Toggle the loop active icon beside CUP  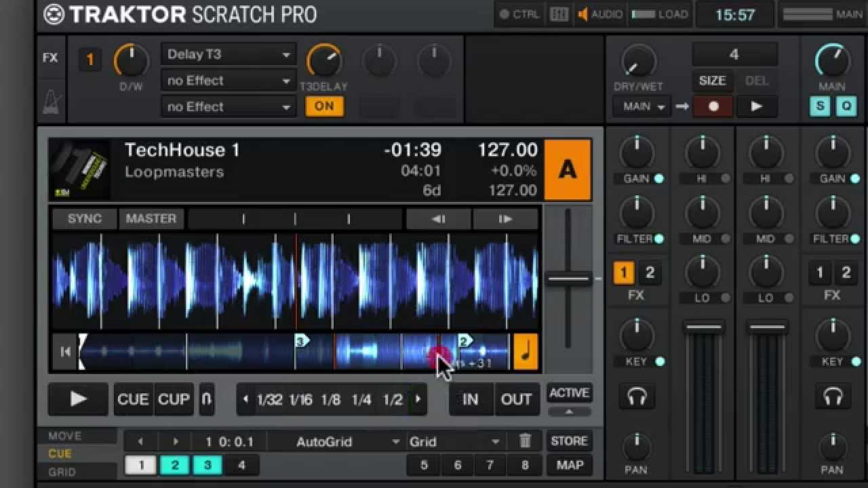tap(206, 399)
